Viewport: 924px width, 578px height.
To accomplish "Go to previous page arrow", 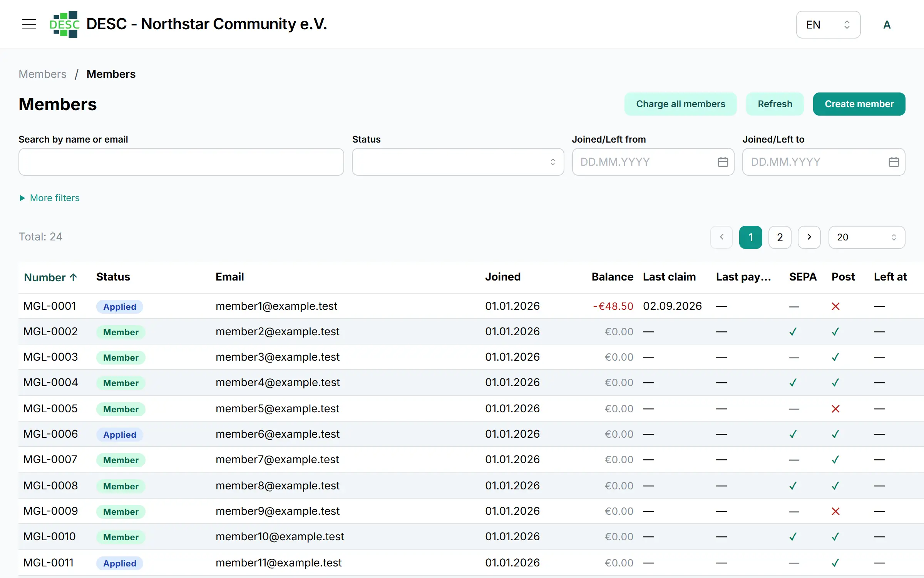I will [x=721, y=237].
